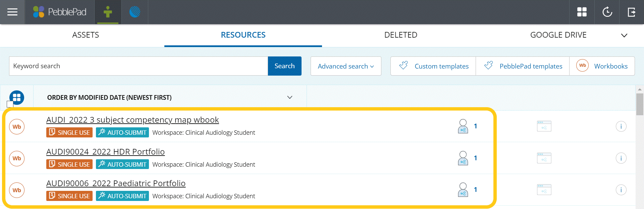The width and height of the screenshot is (644, 209).
Task: Click SINGLE USE badge on competency map wbook
Action: [x=69, y=132]
